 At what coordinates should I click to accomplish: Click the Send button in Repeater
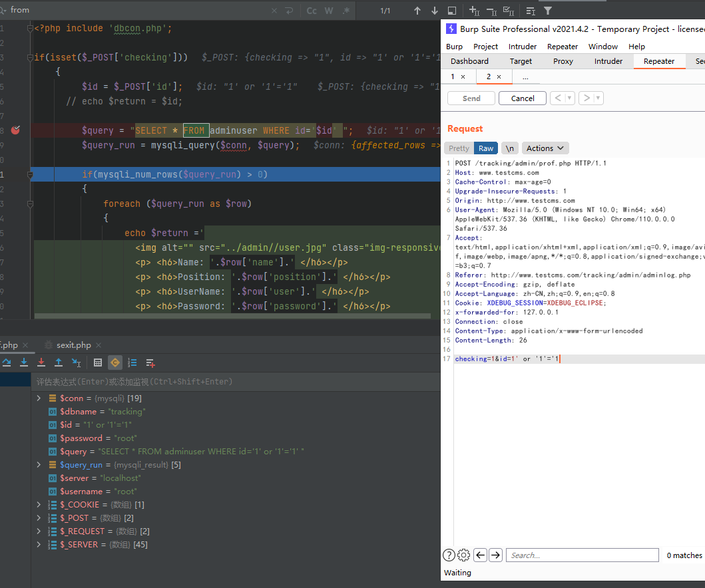[471, 98]
